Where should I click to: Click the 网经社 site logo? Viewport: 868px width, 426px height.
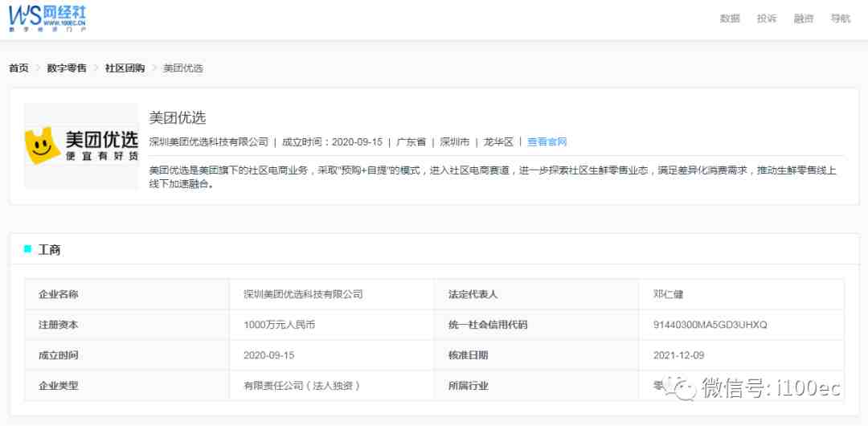pyautogui.click(x=47, y=18)
